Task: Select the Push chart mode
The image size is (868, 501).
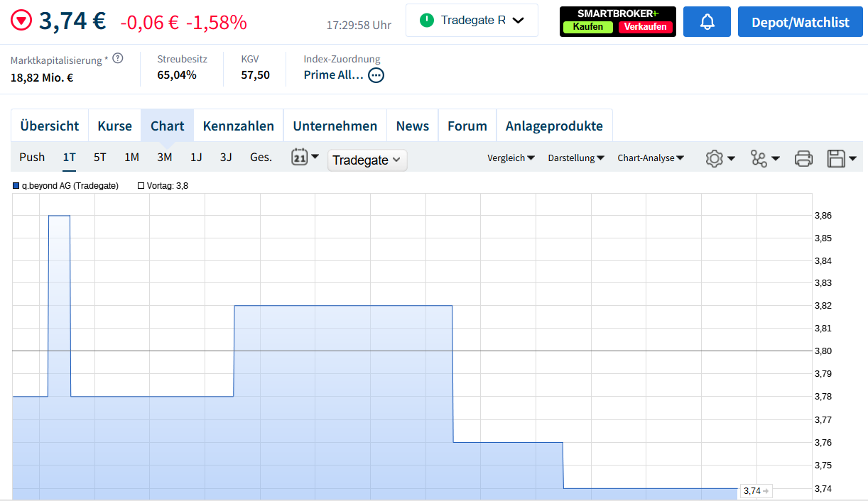Action: pos(32,157)
